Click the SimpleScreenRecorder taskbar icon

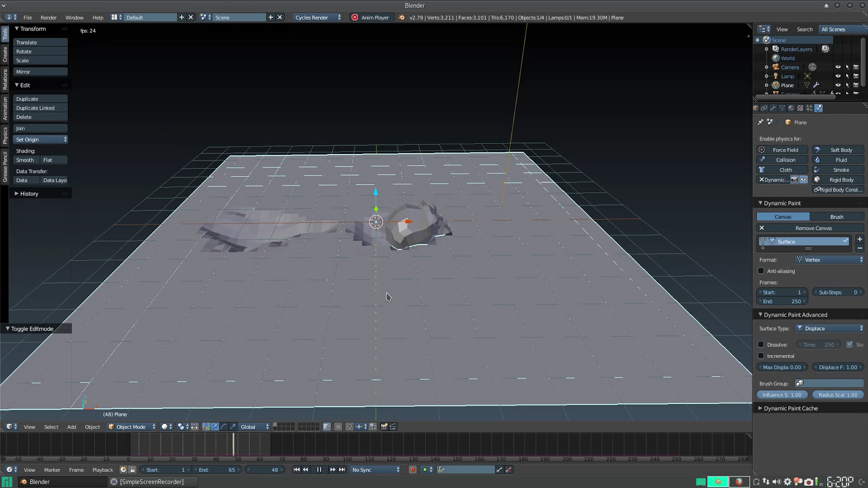click(152, 481)
